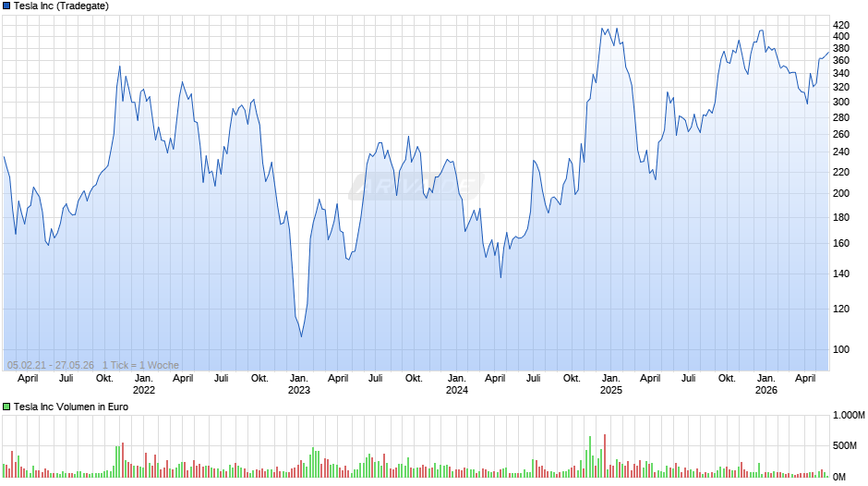The width and height of the screenshot is (868, 486).
Task: Click the 2022 year label on time axis
Action: (144, 390)
